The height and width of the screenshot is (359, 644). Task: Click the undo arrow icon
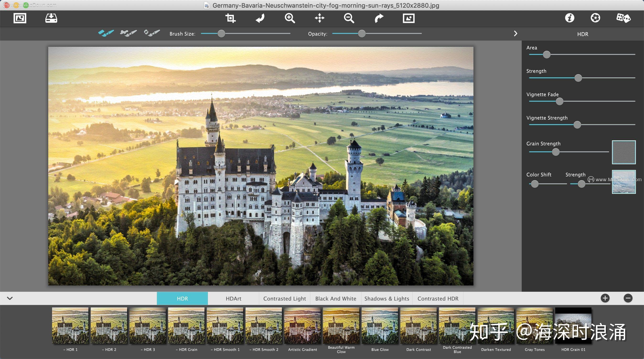(x=260, y=18)
